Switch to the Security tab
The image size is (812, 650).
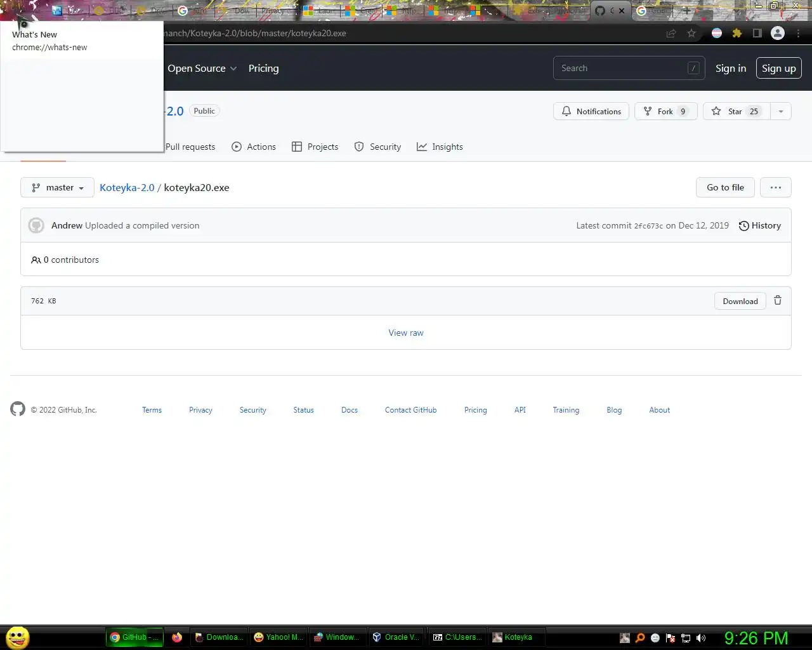click(x=377, y=147)
